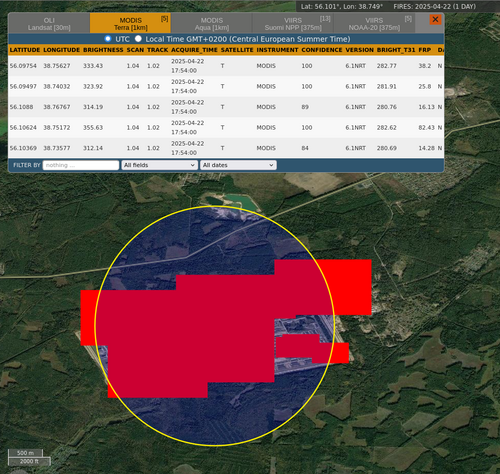Click the FRP column header
The width and height of the screenshot is (500, 474).
[x=425, y=50]
